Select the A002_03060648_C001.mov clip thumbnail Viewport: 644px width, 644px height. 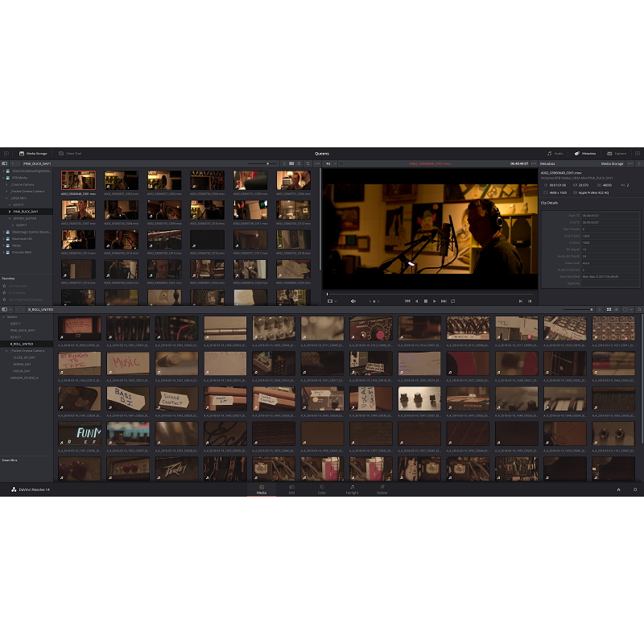[78, 181]
